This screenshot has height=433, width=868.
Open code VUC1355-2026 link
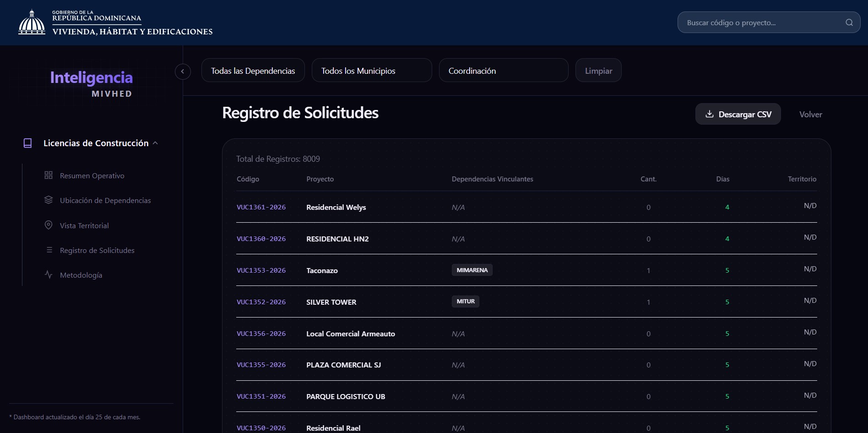point(261,365)
